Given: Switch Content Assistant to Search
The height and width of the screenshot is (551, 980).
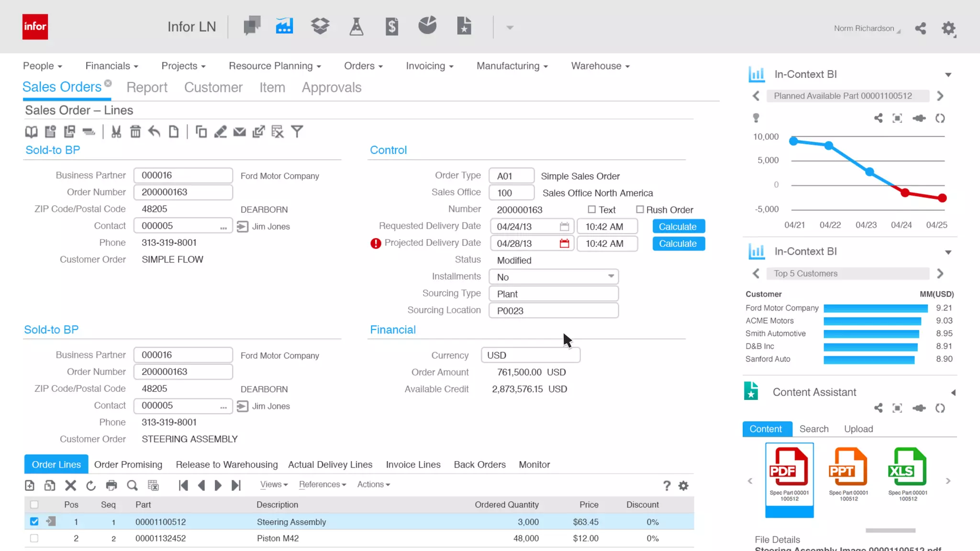Looking at the screenshot, I should (813, 429).
